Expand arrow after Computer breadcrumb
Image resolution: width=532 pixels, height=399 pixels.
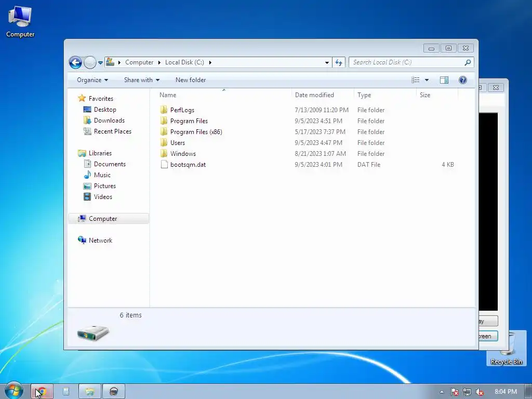pos(159,63)
